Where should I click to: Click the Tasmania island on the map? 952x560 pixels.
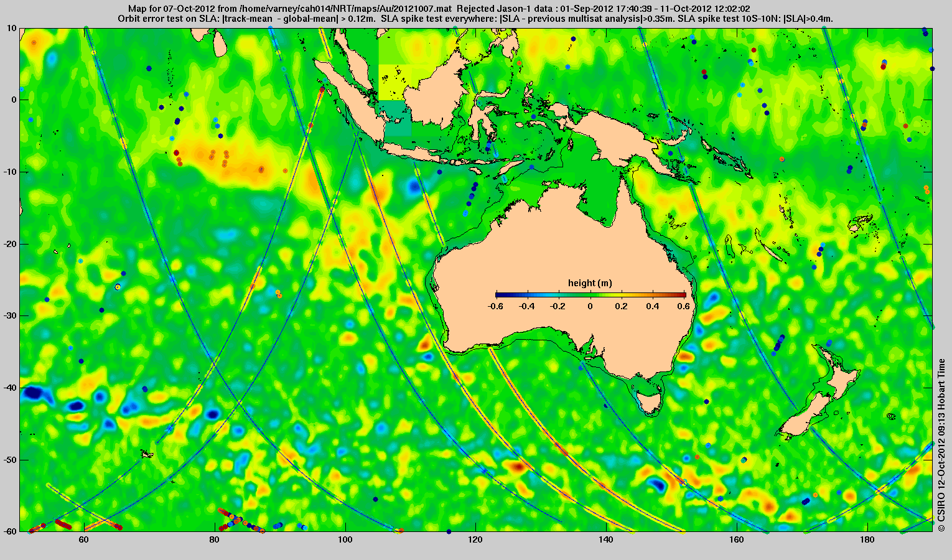pos(650,401)
